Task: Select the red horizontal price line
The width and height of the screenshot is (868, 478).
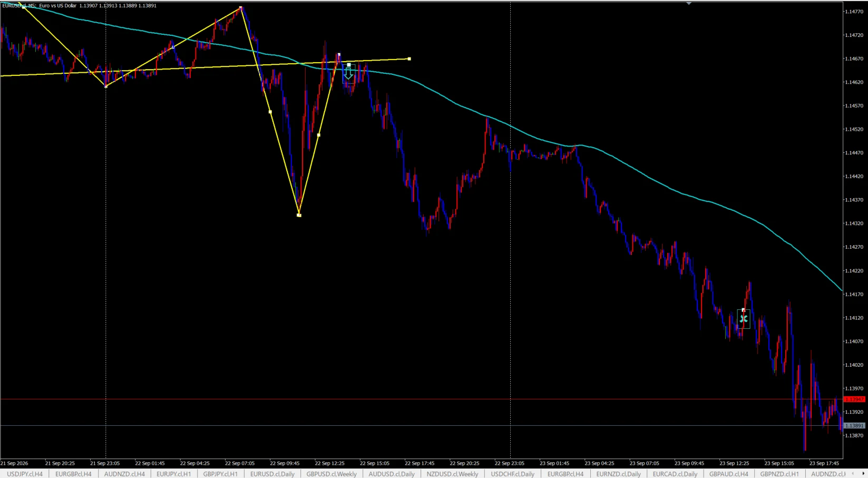Action: point(422,399)
